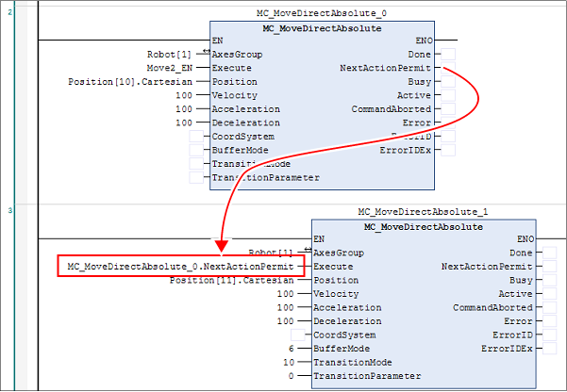The width and height of the screenshot is (567, 392).
Task: Click empty CoordSystem input box of upper block
Action: coord(196,137)
